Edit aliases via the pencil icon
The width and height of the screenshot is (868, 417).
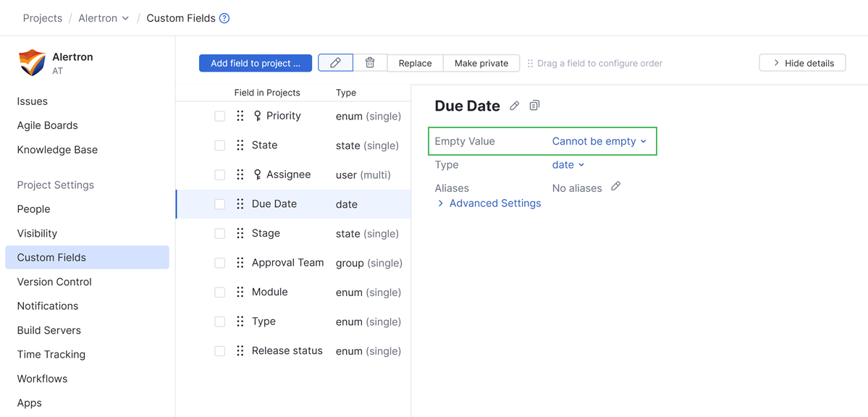(x=615, y=188)
